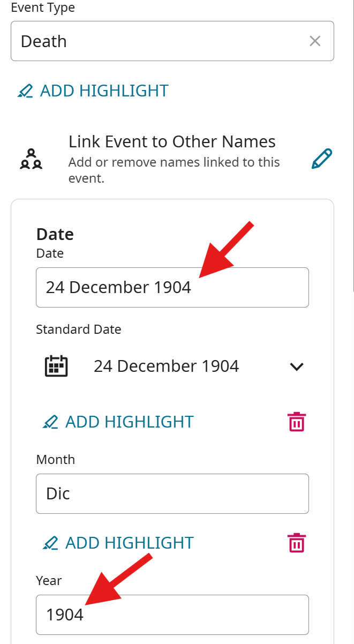Image resolution: width=354 pixels, height=644 pixels.
Task: Click highlighter icon under Month field
Action: [x=50, y=543]
